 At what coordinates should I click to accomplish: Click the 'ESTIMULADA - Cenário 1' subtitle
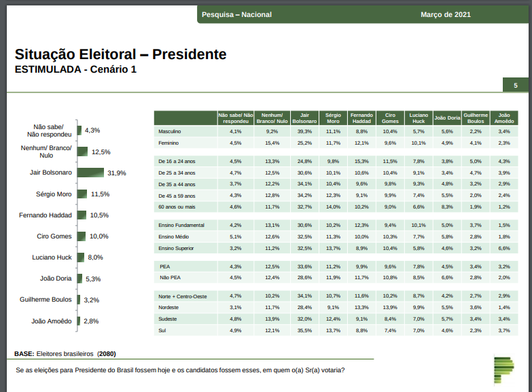[75, 69]
